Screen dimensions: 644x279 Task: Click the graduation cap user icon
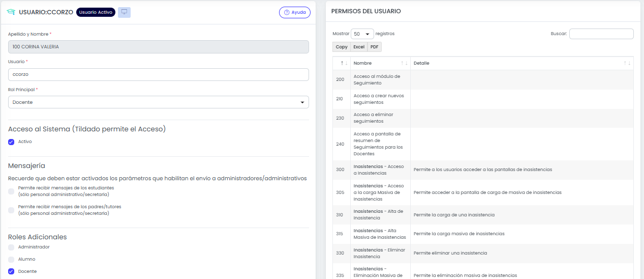click(x=11, y=12)
